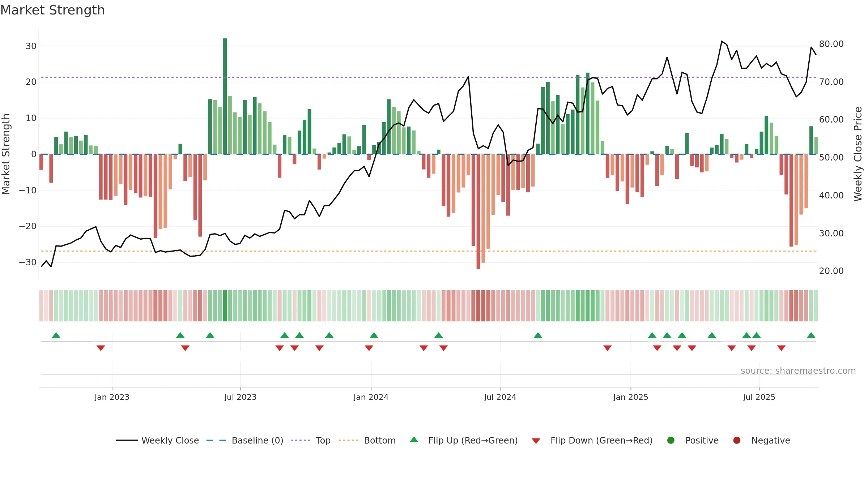The height and width of the screenshot is (488, 868).
Task: Click the −30 strength axis label
Action: tap(28, 262)
